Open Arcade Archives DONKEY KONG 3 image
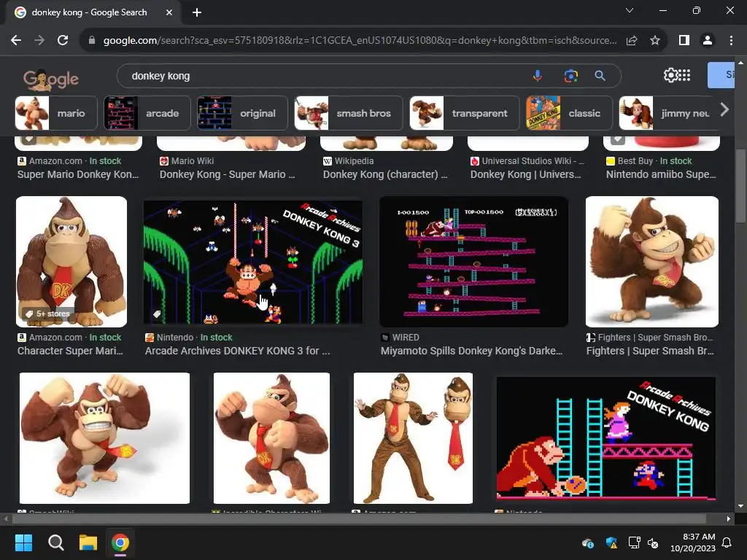 [253, 262]
